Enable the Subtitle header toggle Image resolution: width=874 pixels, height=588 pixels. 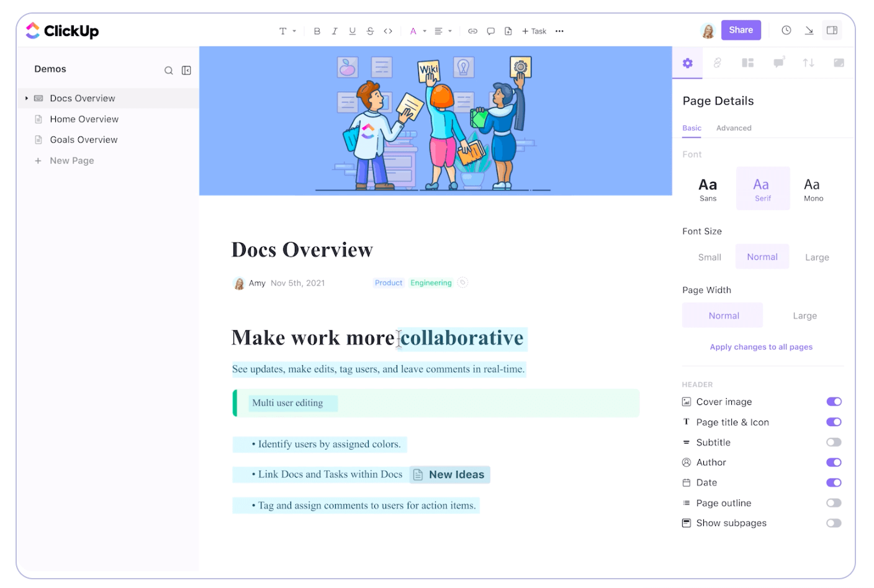pyautogui.click(x=834, y=442)
